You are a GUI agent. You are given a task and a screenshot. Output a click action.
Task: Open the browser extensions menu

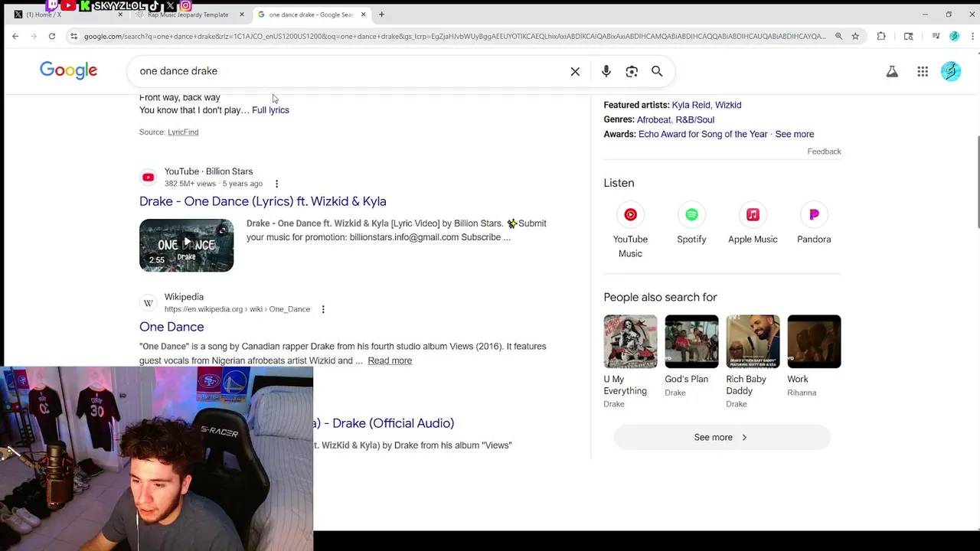(x=881, y=36)
